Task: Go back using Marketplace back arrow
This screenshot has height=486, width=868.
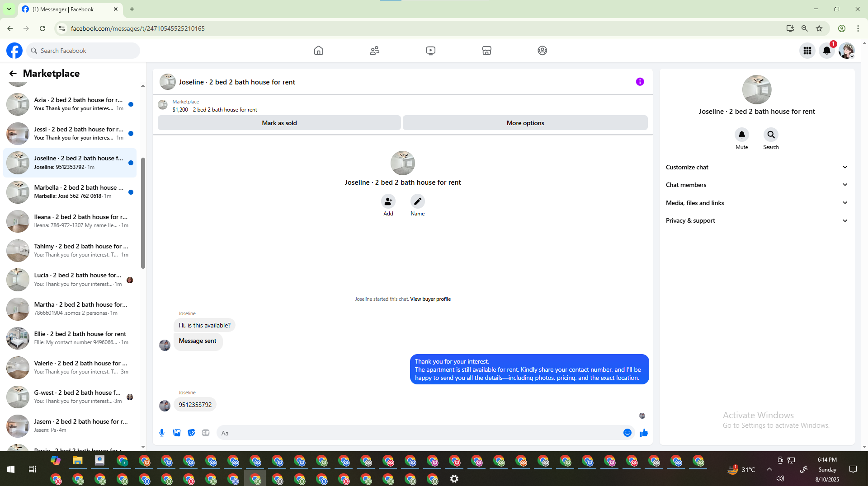Action: pyautogui.click(x=13, y=74)
